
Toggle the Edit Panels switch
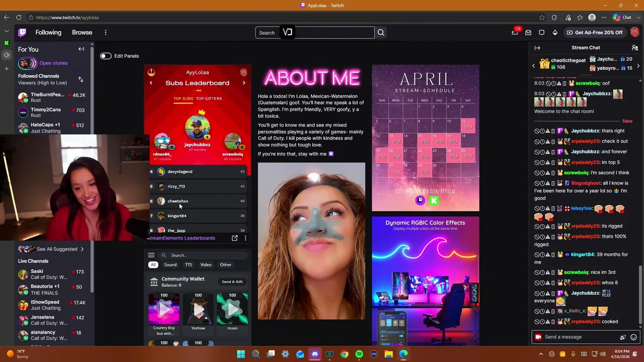[x=106, y=56]
